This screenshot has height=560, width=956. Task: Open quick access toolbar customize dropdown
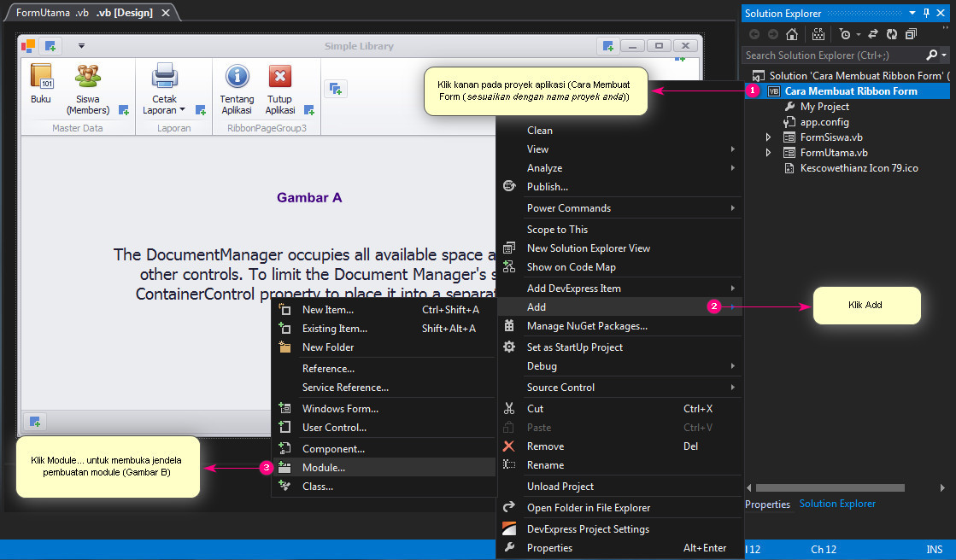(x=81, y=46)
